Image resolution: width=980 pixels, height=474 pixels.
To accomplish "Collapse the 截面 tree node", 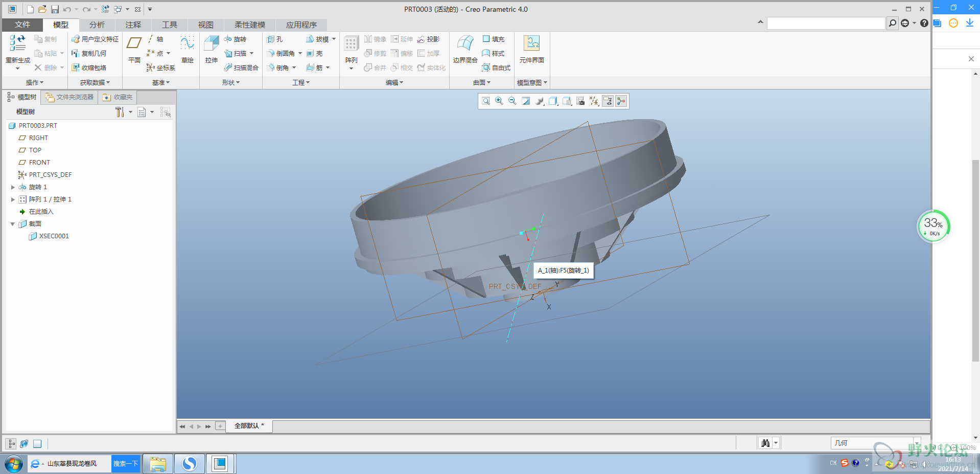I will (13, 224).
